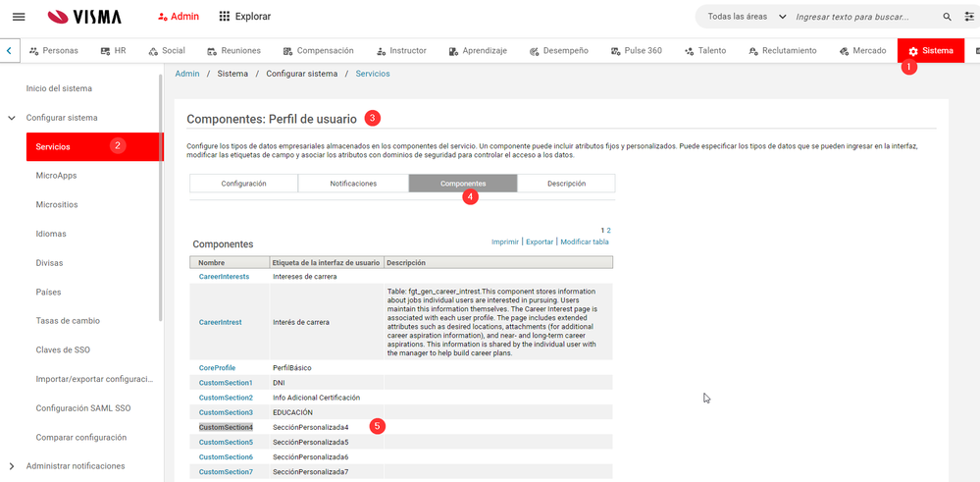Image resolution: width=980 pixels, height=482 pixels.
Task: Click the Visma logo
Action: 84,17
